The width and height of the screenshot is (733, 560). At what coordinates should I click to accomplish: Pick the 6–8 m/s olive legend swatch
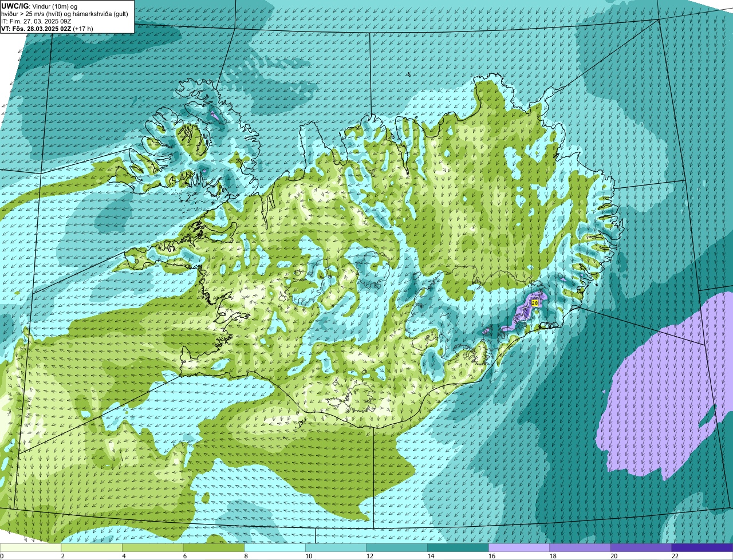[214, 547]
